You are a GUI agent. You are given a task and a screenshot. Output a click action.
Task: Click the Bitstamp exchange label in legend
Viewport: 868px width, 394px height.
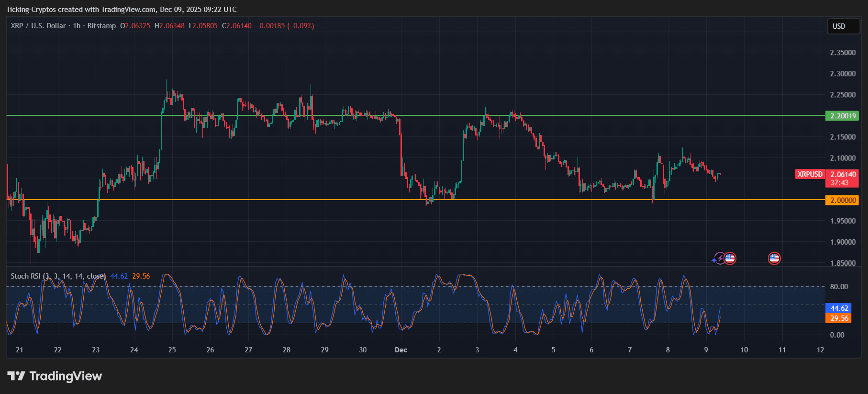101,26
